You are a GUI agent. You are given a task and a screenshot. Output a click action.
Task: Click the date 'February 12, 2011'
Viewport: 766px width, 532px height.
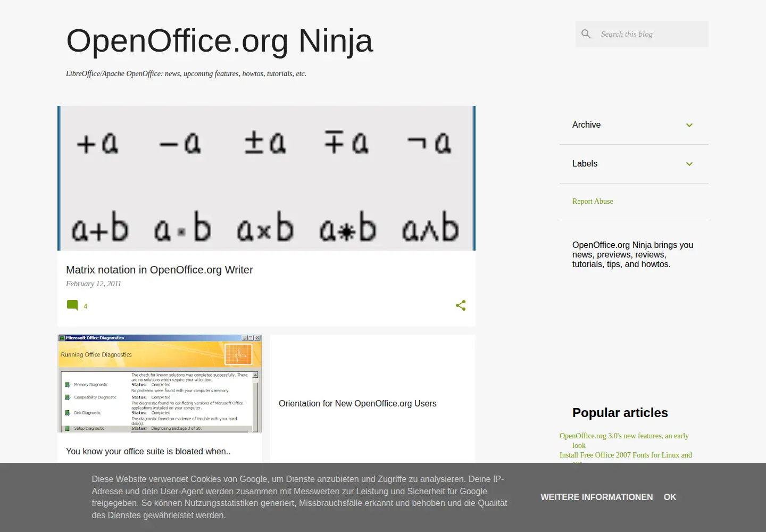coord(94,284)
